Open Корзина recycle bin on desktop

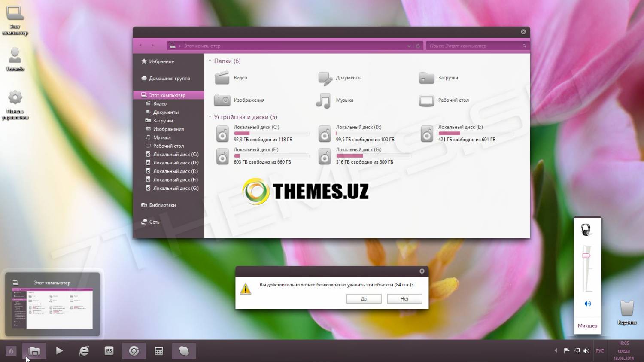click(x=627, y=308)
